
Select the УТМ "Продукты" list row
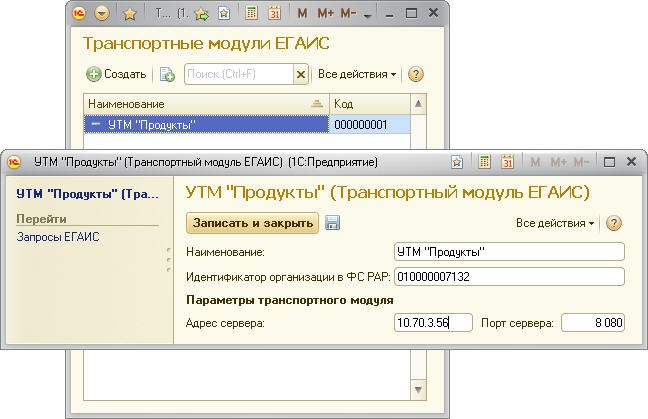[206, 124]
